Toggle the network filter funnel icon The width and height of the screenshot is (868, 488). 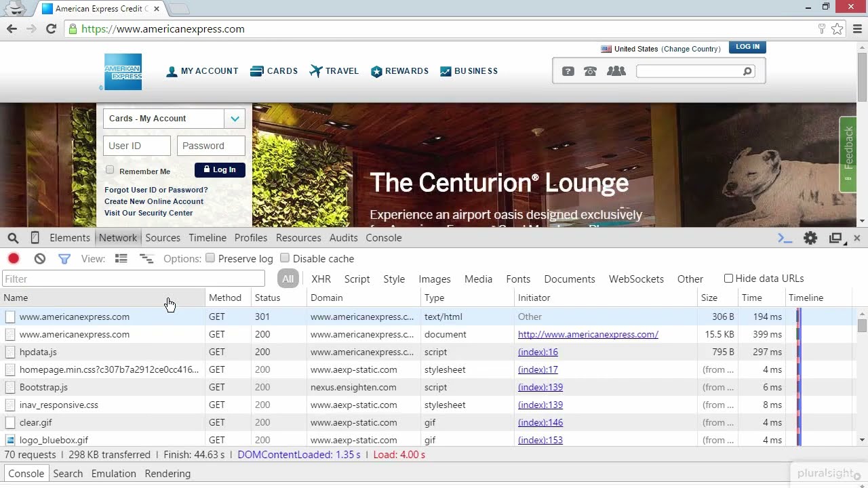pos(64,258)
